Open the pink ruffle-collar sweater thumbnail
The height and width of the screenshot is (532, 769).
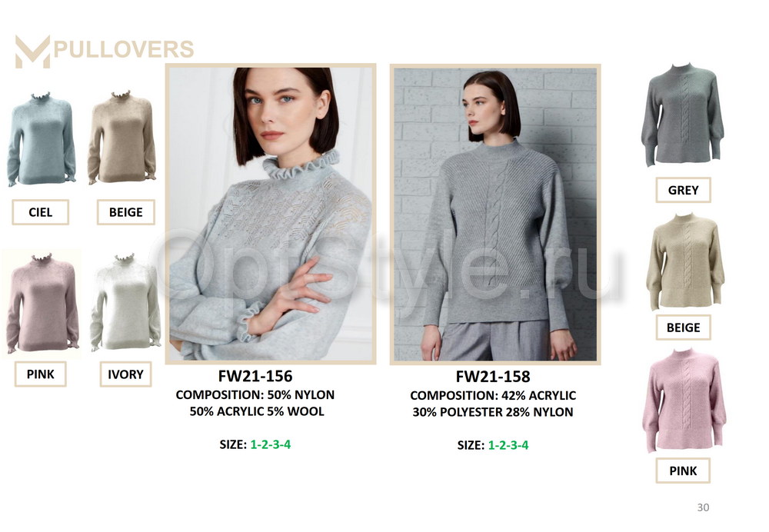pos(42,303)
